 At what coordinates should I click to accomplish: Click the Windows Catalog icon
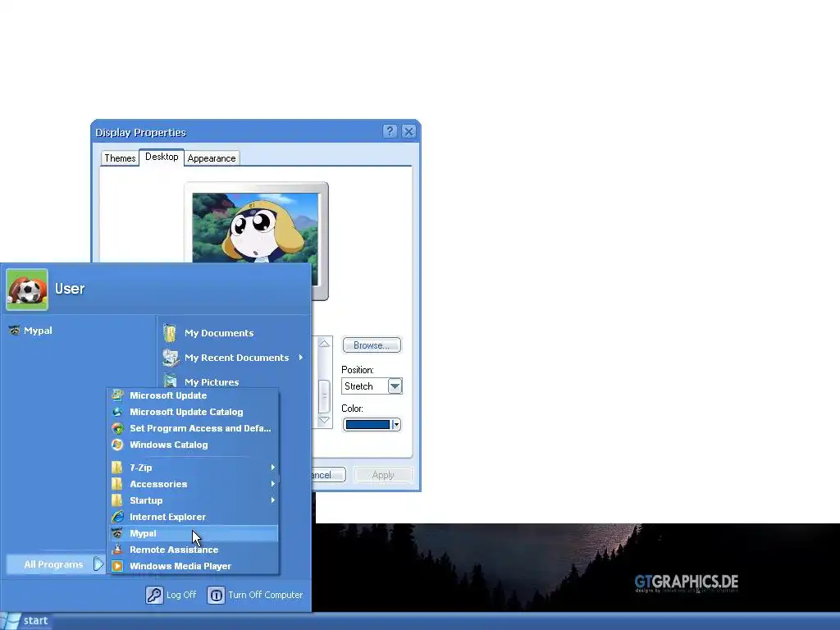(117, 445)
